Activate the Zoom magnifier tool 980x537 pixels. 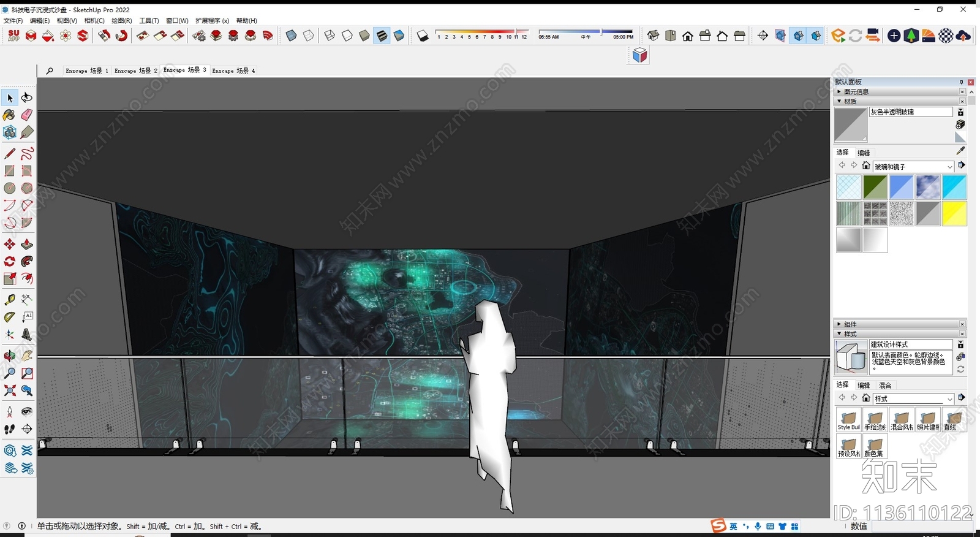[10, 373]
